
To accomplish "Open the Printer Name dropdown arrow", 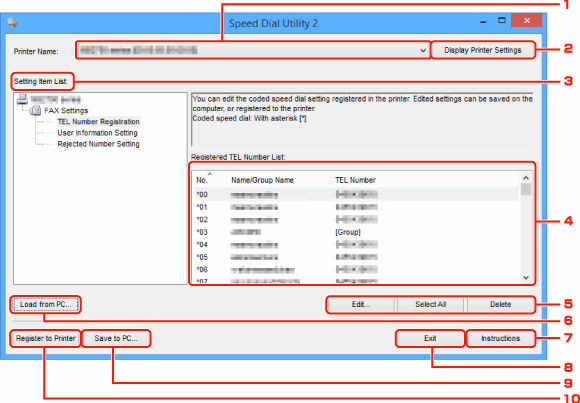I will click(x=423, y=50).
